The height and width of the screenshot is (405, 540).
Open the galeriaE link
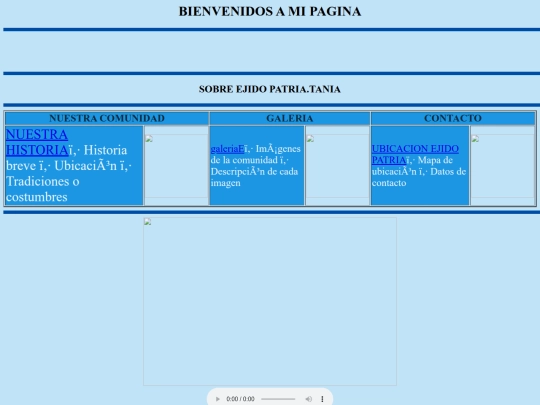(x=227, y=149)
